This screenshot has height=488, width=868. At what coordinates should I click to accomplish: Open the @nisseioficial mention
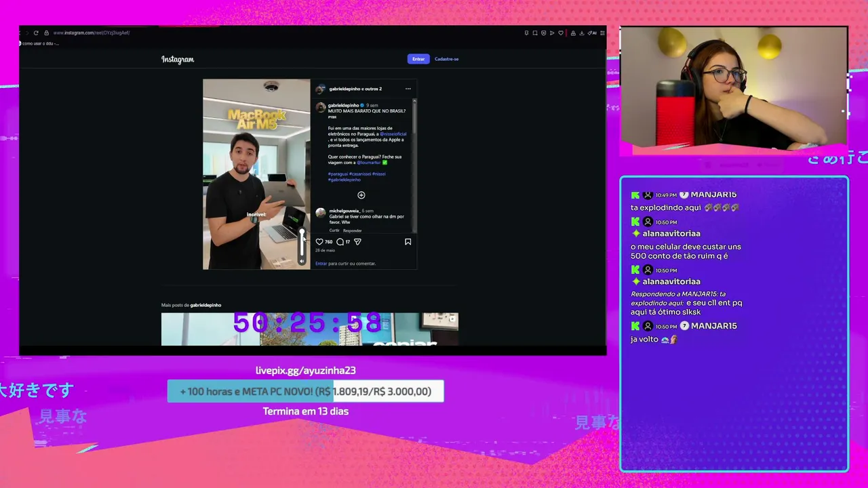point(393,134)
